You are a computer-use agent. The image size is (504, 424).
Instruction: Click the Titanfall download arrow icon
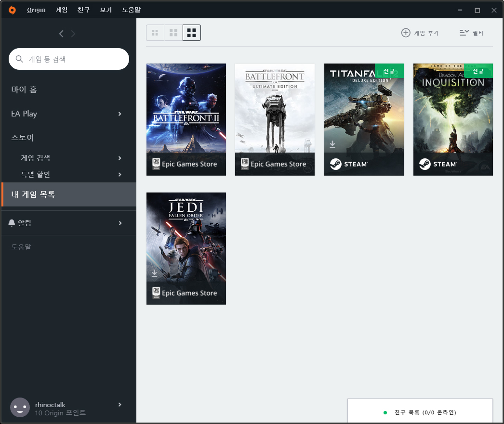tap(332, 144)
